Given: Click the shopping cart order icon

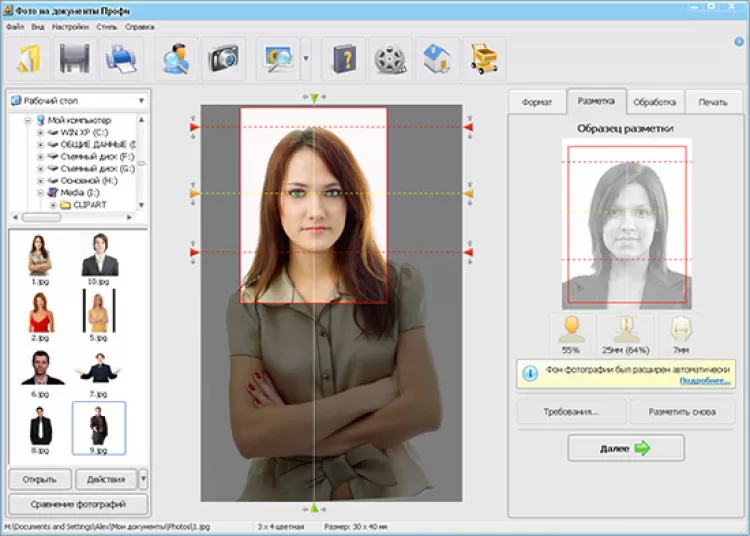Looking at the screenshot, I should (484, 60).
